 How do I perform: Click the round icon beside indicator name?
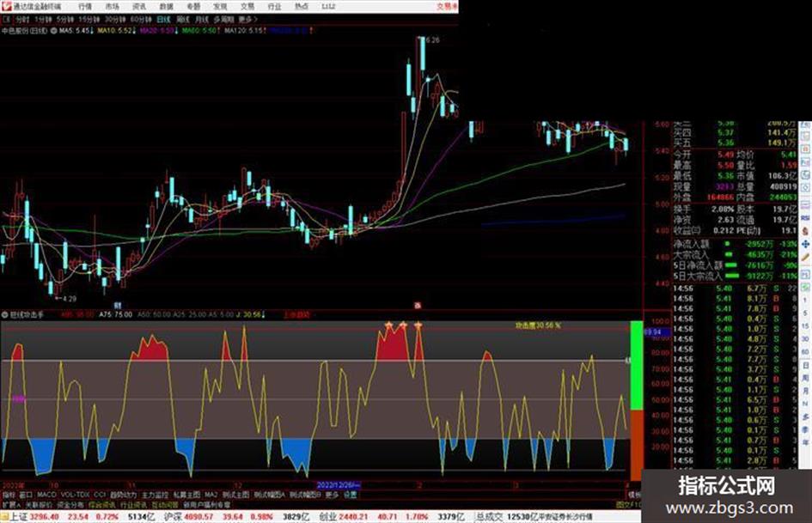pos(5,314)
